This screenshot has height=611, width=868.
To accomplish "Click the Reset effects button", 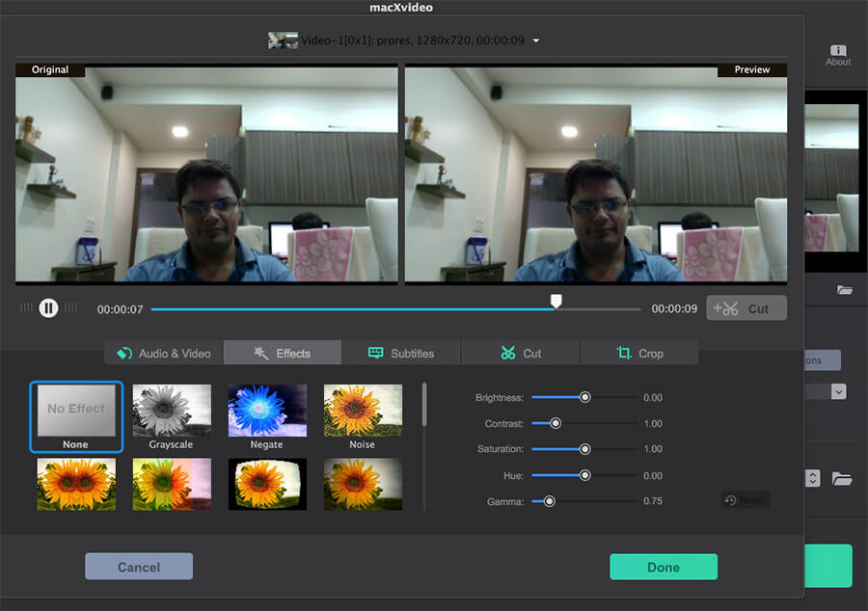I will pyautogui.click(x=746, y=500).
